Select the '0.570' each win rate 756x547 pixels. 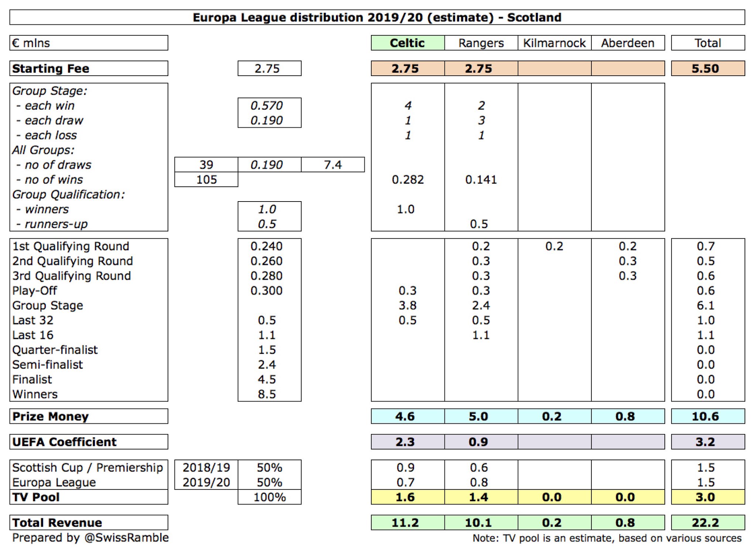(267, 106)
